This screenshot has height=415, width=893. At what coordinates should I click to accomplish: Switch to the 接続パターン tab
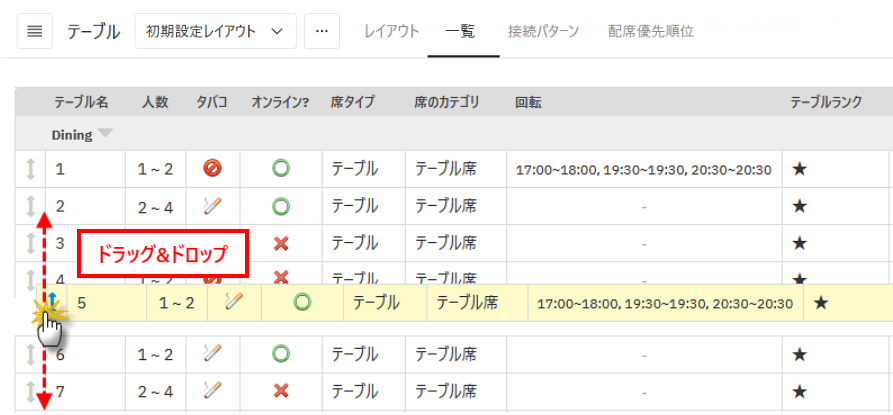(x=543, y=31)
